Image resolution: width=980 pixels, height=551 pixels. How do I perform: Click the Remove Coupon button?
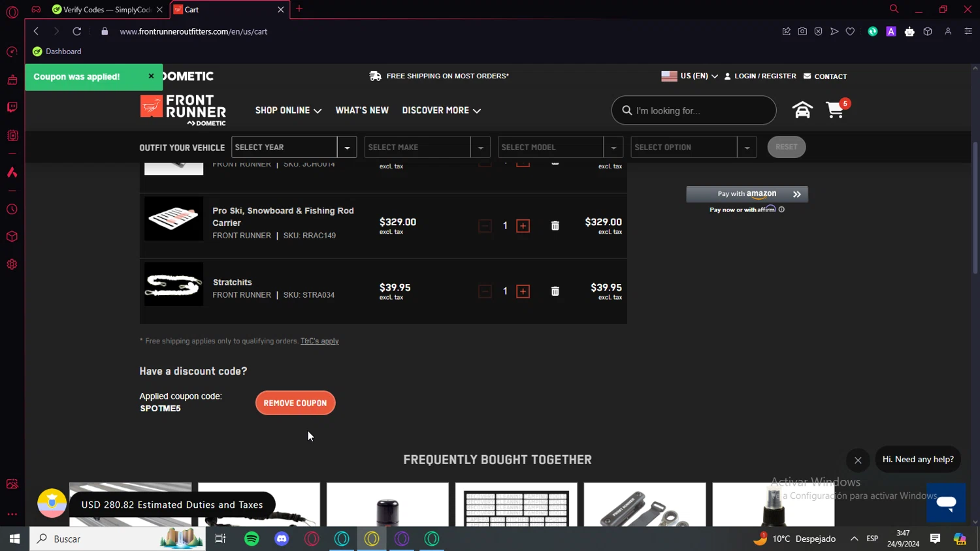pyautogui.click(x=295, y=403)
